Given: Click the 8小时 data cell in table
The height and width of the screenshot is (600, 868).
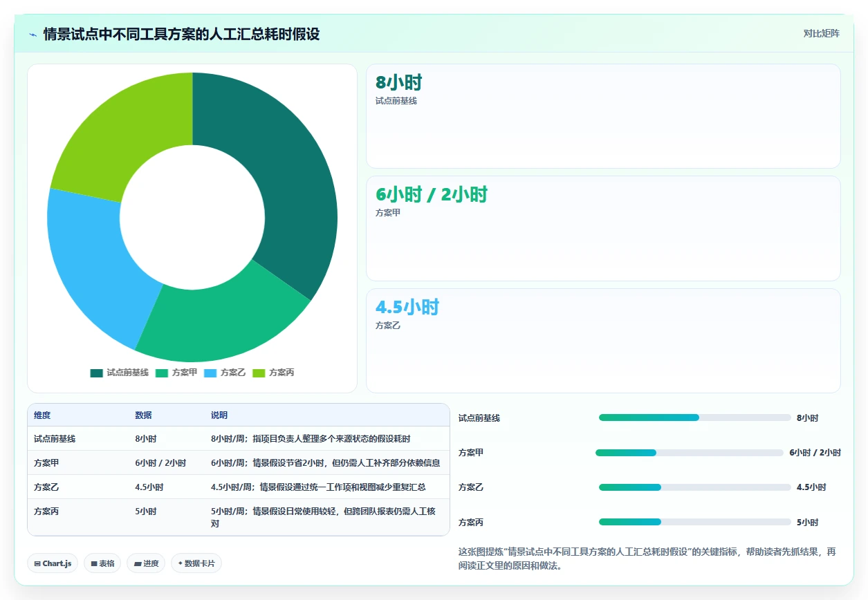Looking at the screenshot, I should pos(145,439).
